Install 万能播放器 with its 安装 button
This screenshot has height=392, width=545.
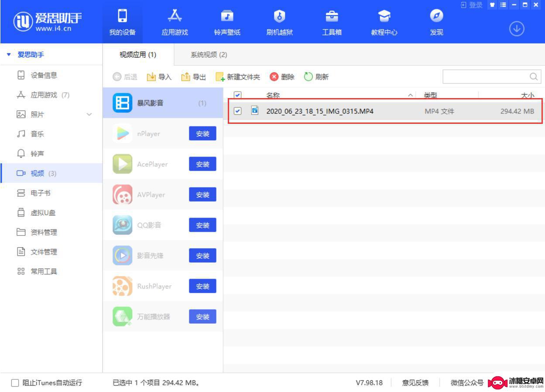click(x=202, y=317)
